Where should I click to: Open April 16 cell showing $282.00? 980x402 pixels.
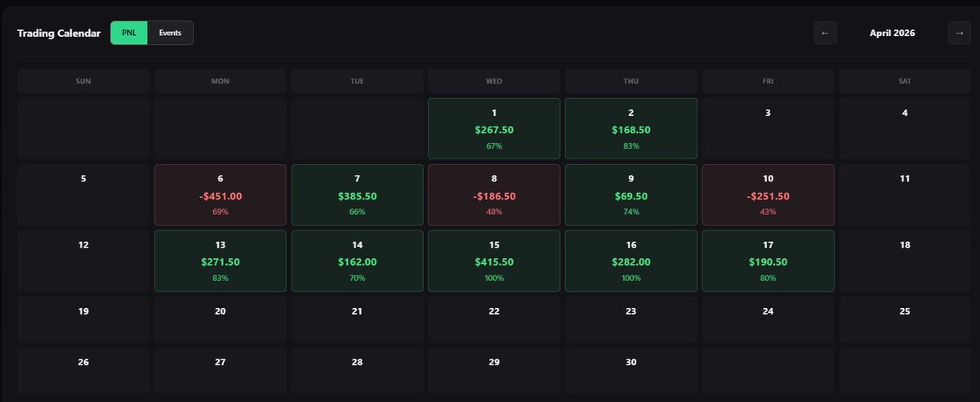pos(630,261)
